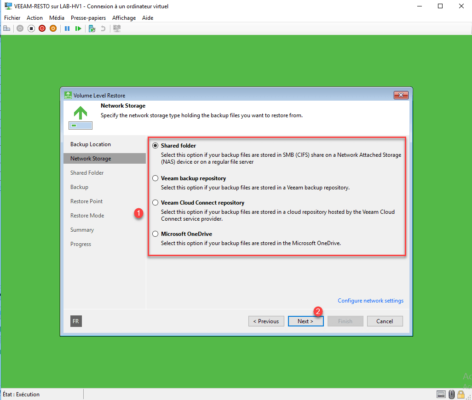Screen dimensions: 472x400
Task: Click the orange Save state toolbar icon
Action: point(53,29)
